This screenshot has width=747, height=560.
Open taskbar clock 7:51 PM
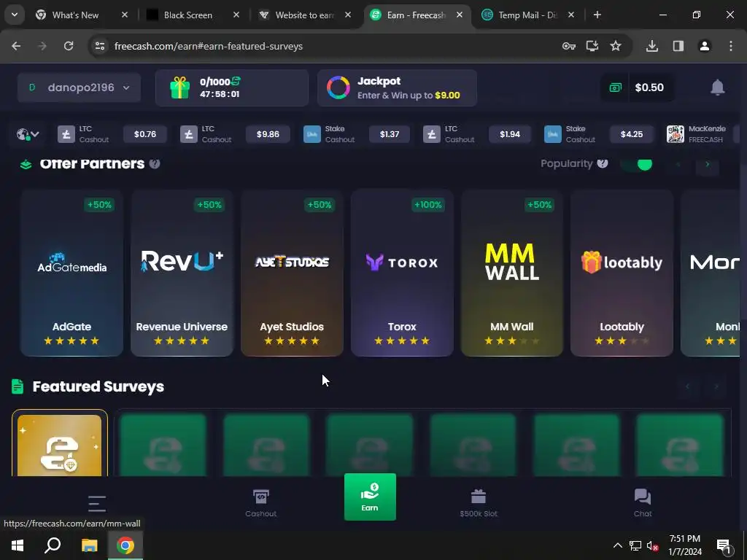pyautogui.click(x=685, y=545)
